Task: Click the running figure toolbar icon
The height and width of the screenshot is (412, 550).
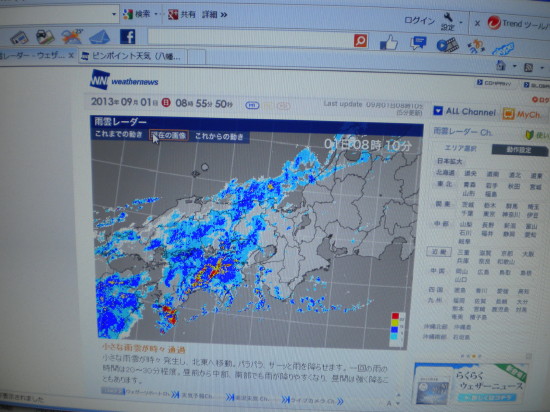Action: [476, 46]
